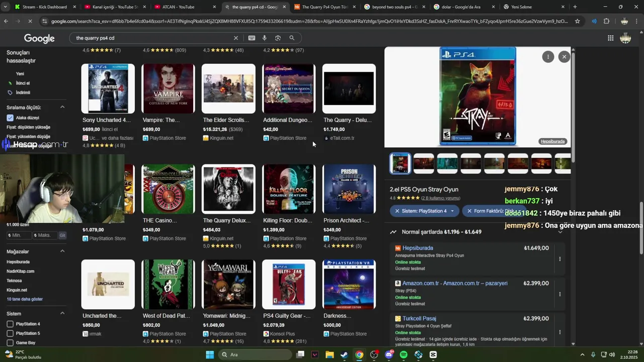644x362 pixels.
Task: Sort by Fiyat: düşükten yükseğe
Action: (28, 127)
